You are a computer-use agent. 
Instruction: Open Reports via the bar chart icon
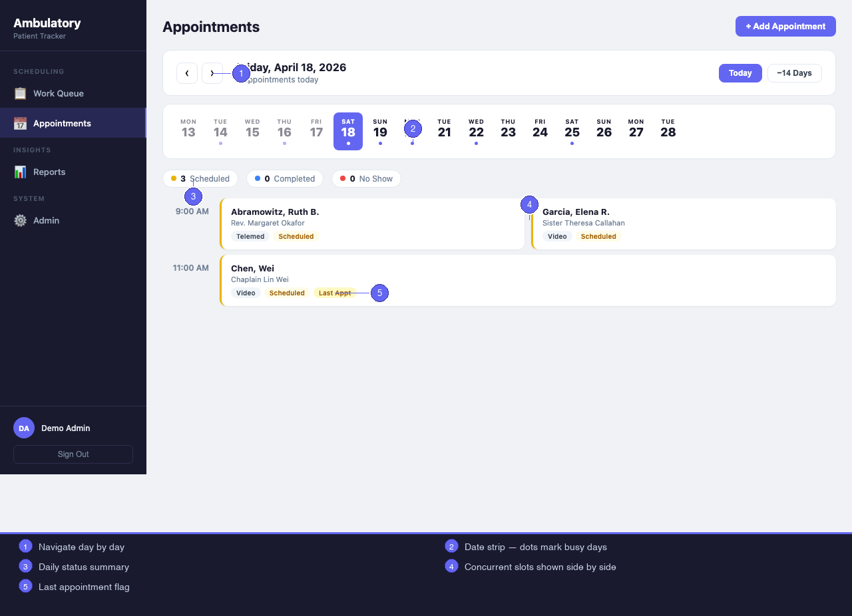click(21, 172)
